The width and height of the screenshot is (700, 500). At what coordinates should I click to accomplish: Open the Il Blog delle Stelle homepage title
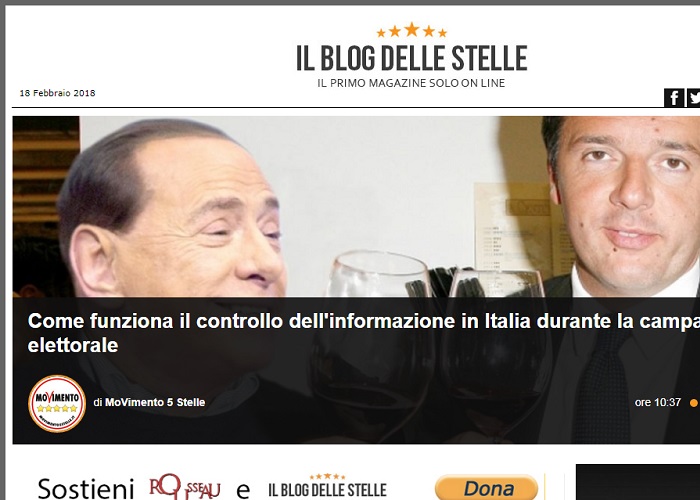coord(412,58)
